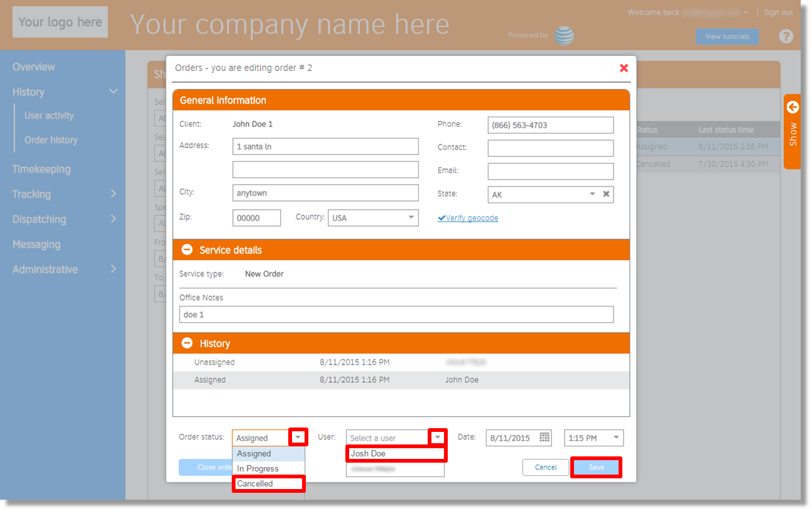
Task: Click the AT&T Powered by logo
Action: tap(565, 35)
